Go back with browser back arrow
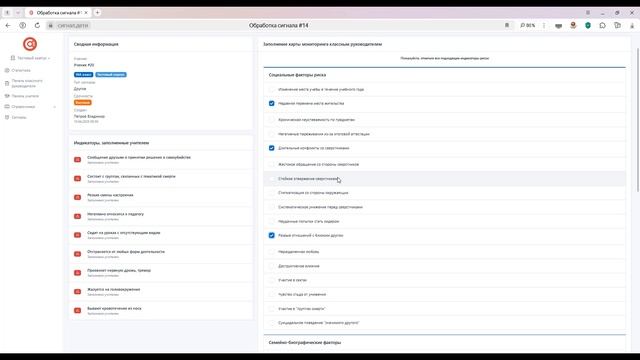640x360 pixels. pyautogui.click(x=8, y=25)
